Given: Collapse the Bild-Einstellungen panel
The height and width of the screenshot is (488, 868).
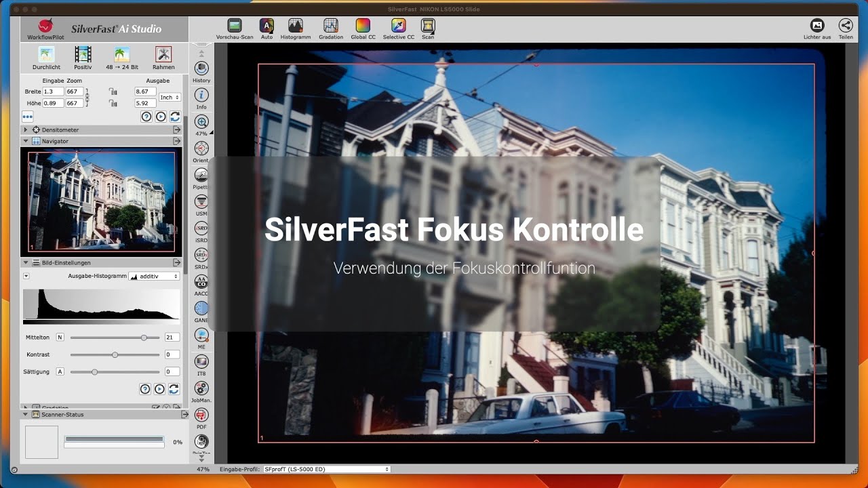Looking at the screenshot, I should coord(26,262).
